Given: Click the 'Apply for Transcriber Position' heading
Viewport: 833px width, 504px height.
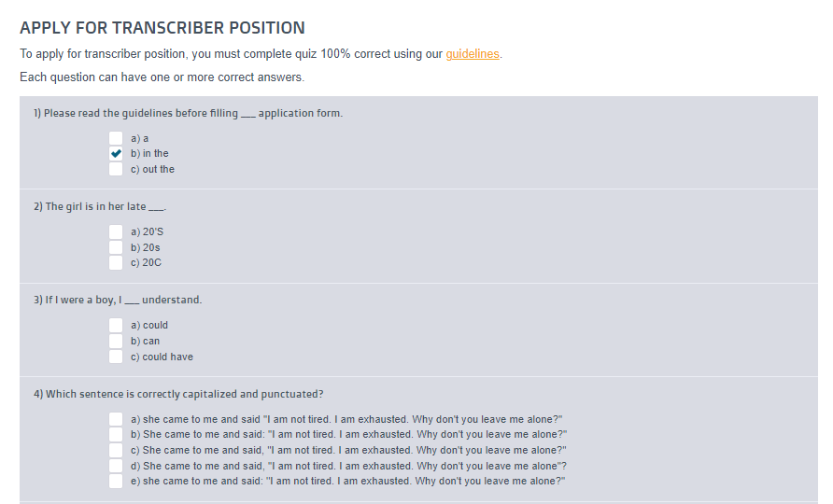Looking at the screenshot, I should click(162, 29).
